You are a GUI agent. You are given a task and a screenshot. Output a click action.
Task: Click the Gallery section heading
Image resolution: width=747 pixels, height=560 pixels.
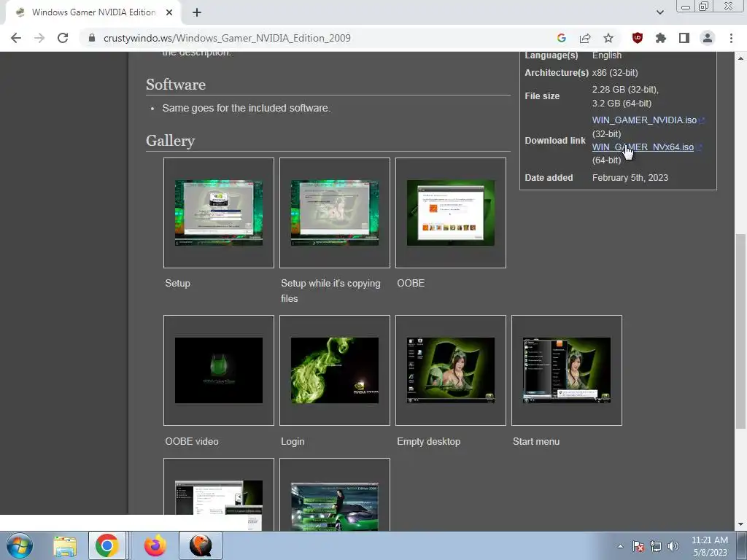[x=170, y=141]
